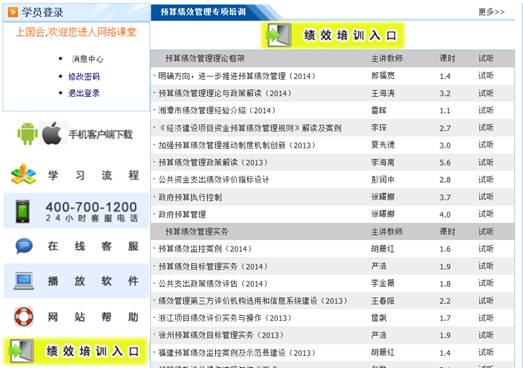Open the 公共资金支出绩效评价指标设计 course

[213, 180]
